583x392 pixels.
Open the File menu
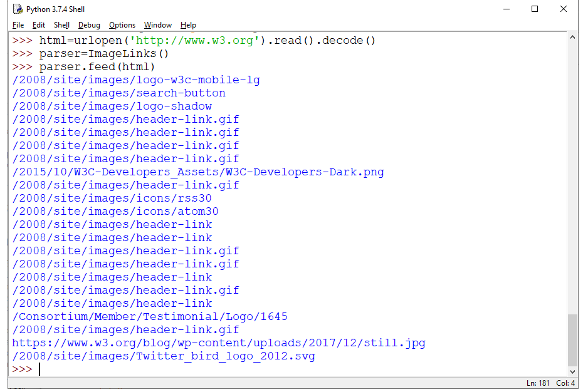click(16, 25)
